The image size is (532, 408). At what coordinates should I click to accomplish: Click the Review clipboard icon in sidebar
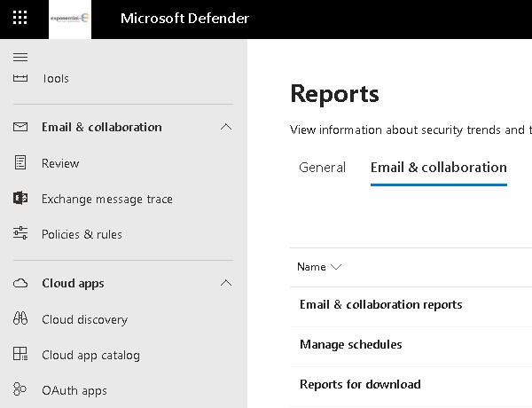20,163
